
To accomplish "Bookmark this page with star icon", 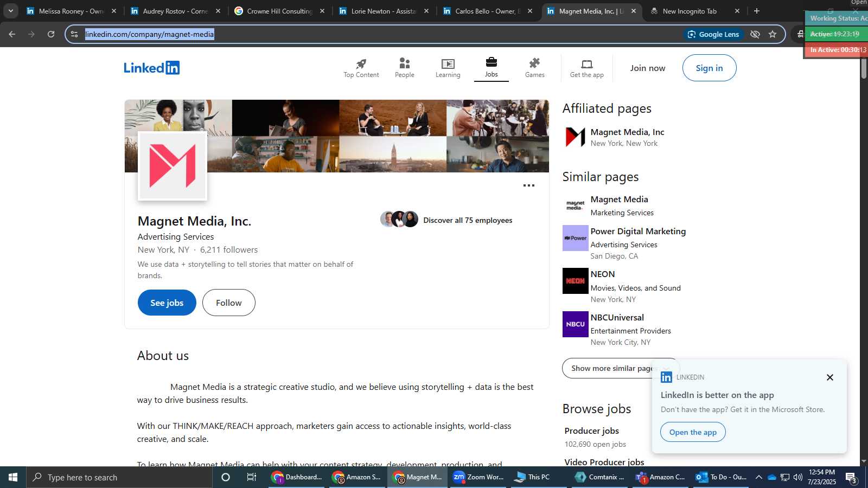I will (773, 34).
